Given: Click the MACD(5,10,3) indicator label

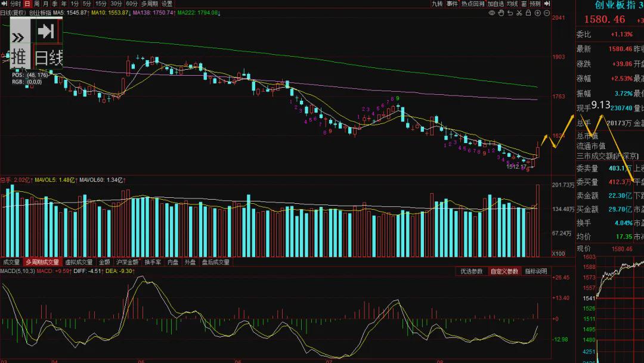Looking at the screenshot, I should (x=17, y=271).
